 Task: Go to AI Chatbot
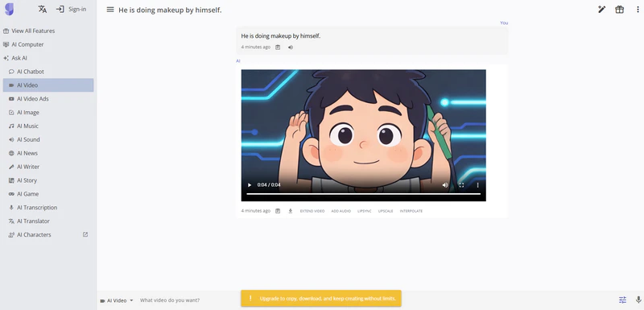pos(48,72)
